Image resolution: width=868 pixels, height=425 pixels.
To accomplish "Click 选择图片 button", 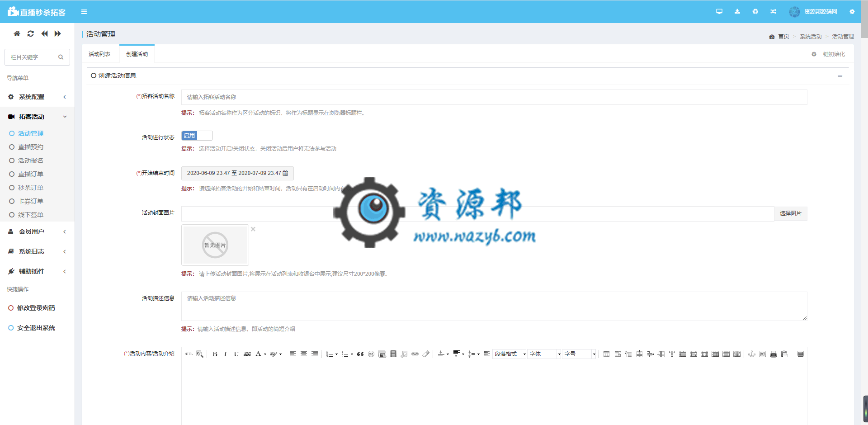I will 791,213.
